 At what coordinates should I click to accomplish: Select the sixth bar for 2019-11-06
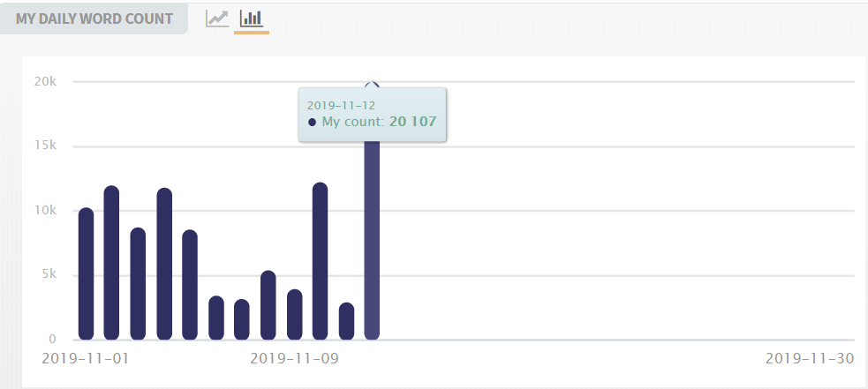[216, 318]
